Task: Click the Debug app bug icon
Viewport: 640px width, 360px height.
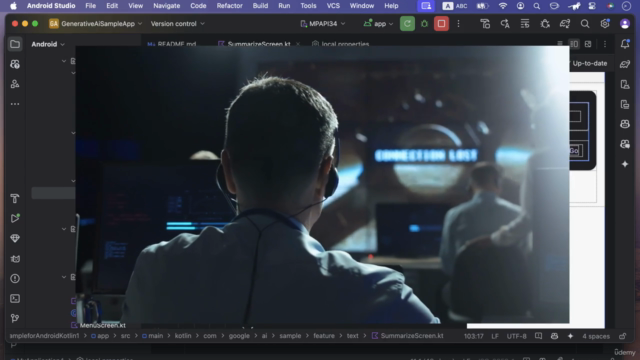Action: 424,24
